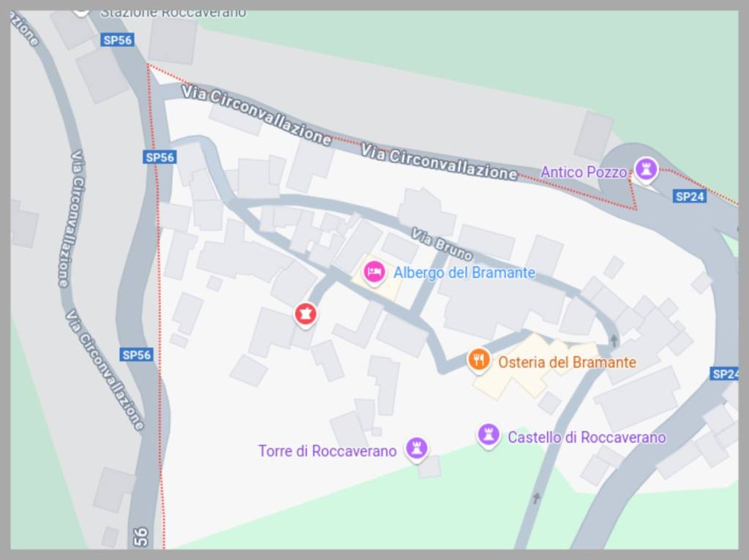Click the red pharmacy marker icon
The width and height of the screenshot is (749, 560).
point(305,314)
